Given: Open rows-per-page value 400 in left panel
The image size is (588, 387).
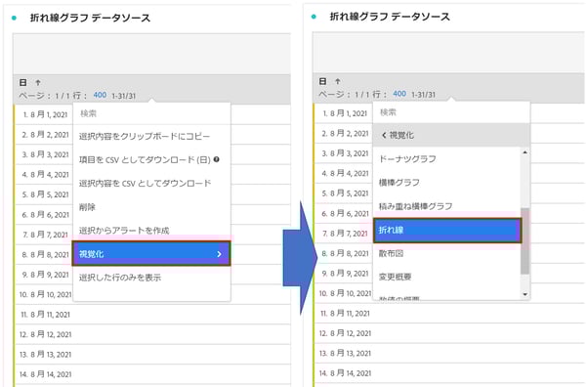Looking at the screenshot, I should [100, 95].
